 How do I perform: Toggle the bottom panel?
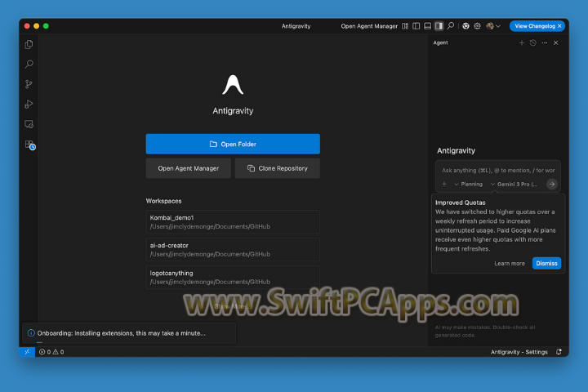tap(427, 26)
